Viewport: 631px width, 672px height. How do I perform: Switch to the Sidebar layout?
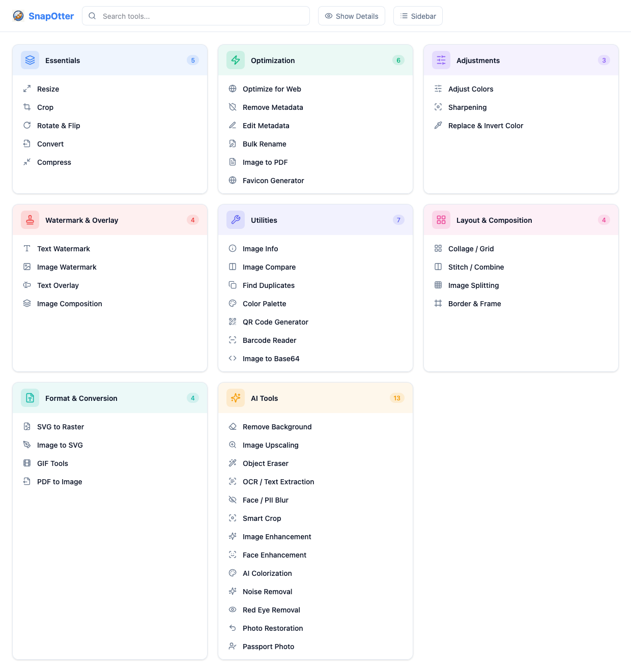tap(418, 16)
